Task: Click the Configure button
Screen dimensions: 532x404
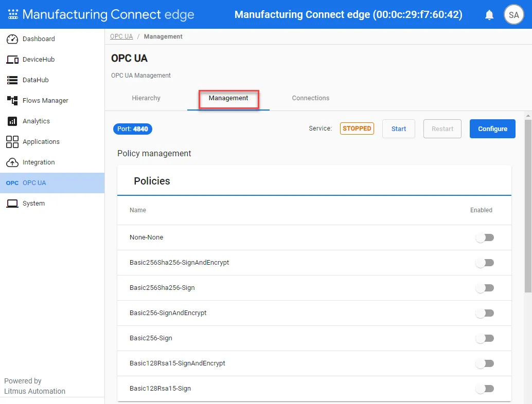Action: pos(492,129)
